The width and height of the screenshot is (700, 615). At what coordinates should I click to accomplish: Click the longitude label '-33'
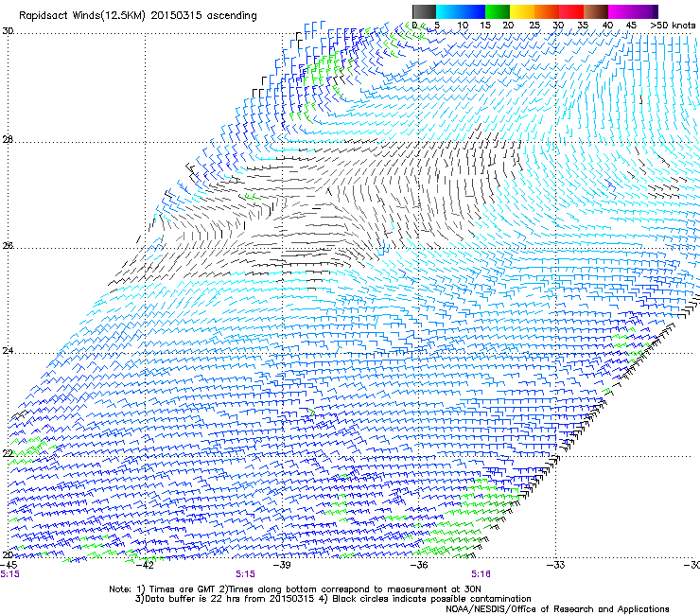[x=555, y=565]
